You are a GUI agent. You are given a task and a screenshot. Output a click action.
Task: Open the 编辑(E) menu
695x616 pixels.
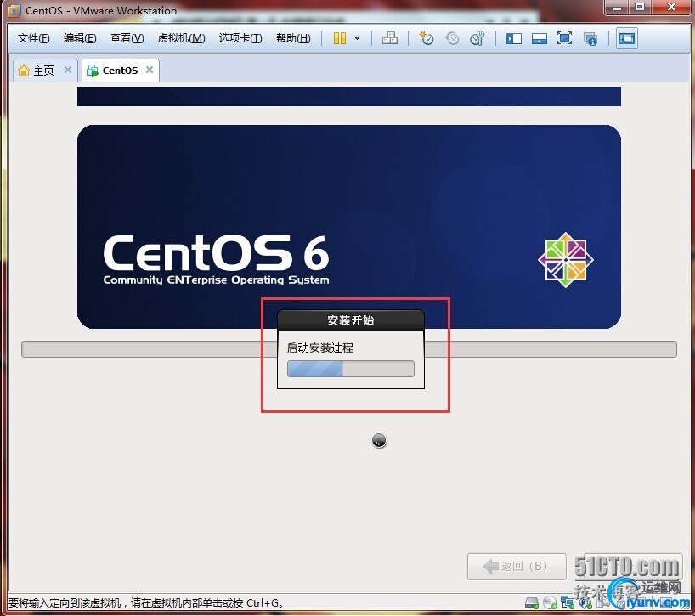click(x=80, y=38)
